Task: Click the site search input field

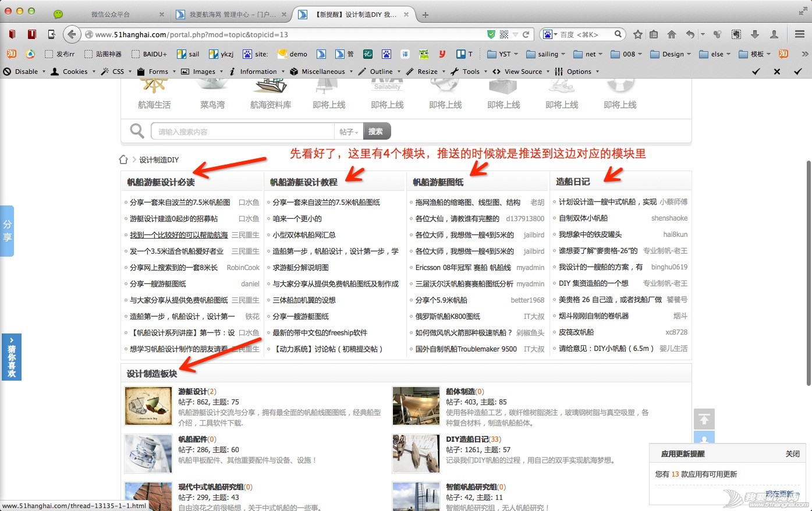Action: point(243,132)
